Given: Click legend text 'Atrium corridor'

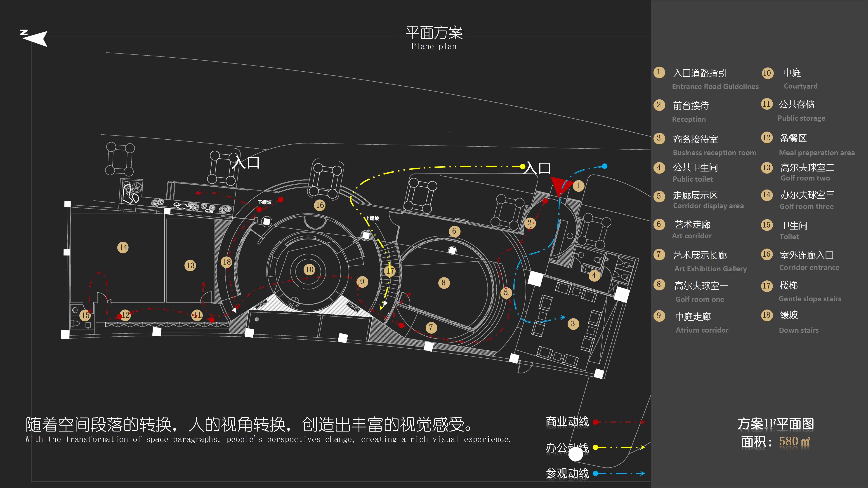Looking at the screenshot, I should (x=702, y=330).
